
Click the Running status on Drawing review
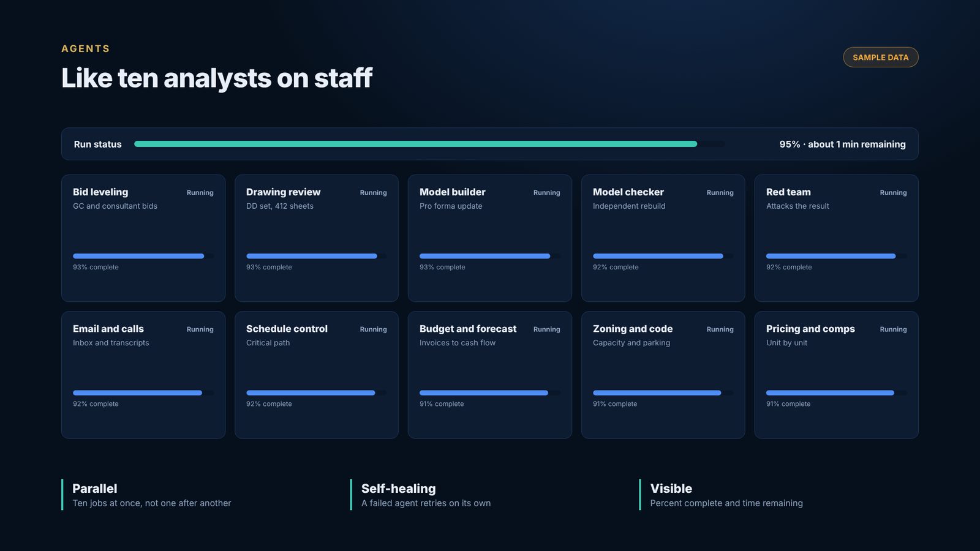[x=373, y=192]
